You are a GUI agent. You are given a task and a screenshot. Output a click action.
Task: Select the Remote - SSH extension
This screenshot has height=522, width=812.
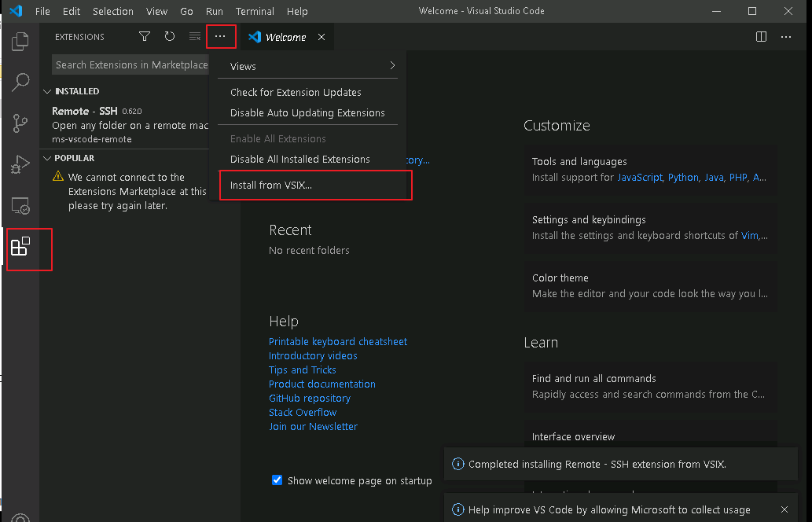pos(125,125)
